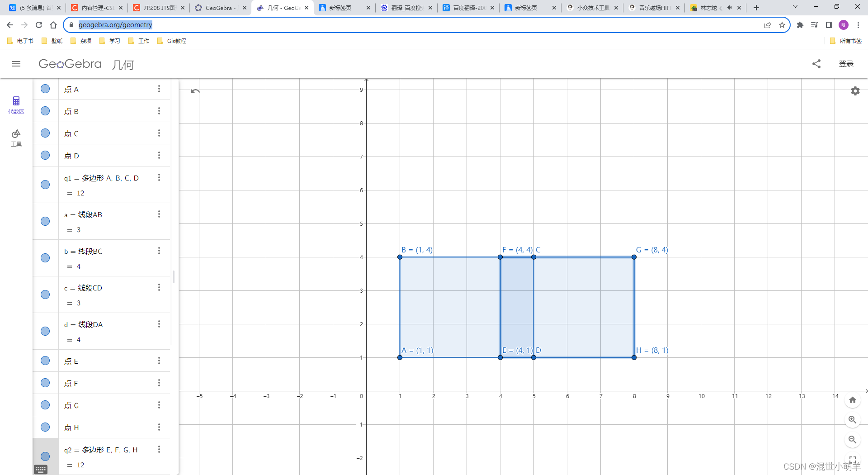Open more options for 点 C
The height and width of the screenshot is (475, 868).
159,133
